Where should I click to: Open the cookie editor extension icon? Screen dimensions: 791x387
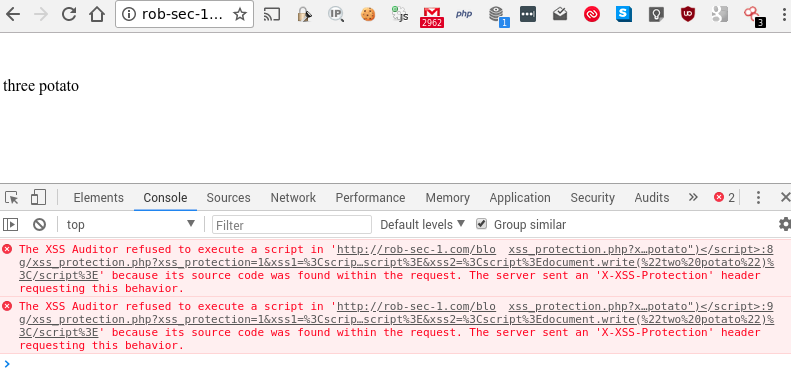[368, 15]
